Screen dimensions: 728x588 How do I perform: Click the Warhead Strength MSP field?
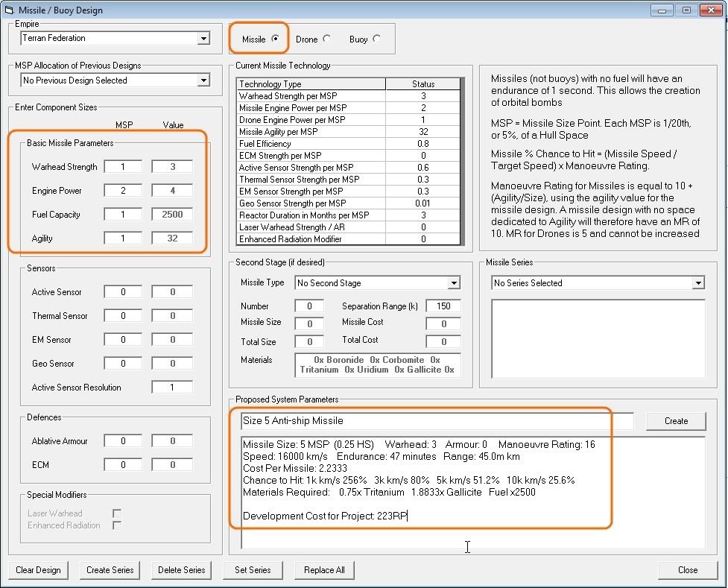(x=123, y=167)
